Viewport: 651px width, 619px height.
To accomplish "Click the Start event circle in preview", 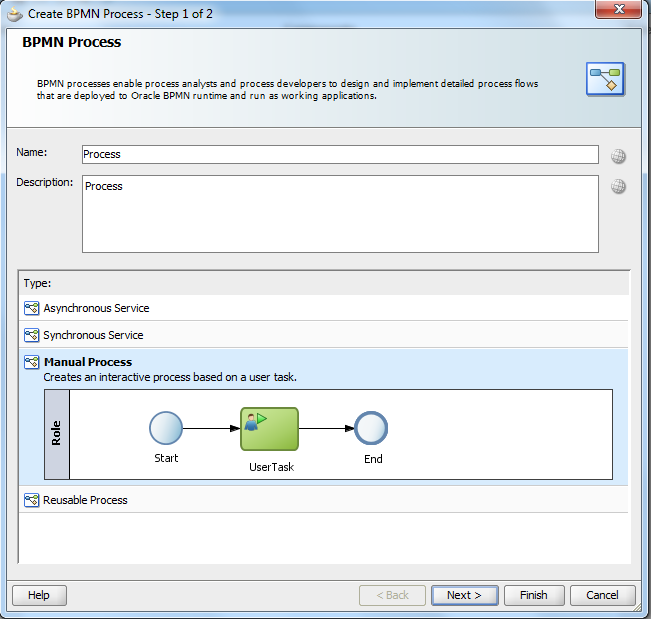I will pos(166,428).
